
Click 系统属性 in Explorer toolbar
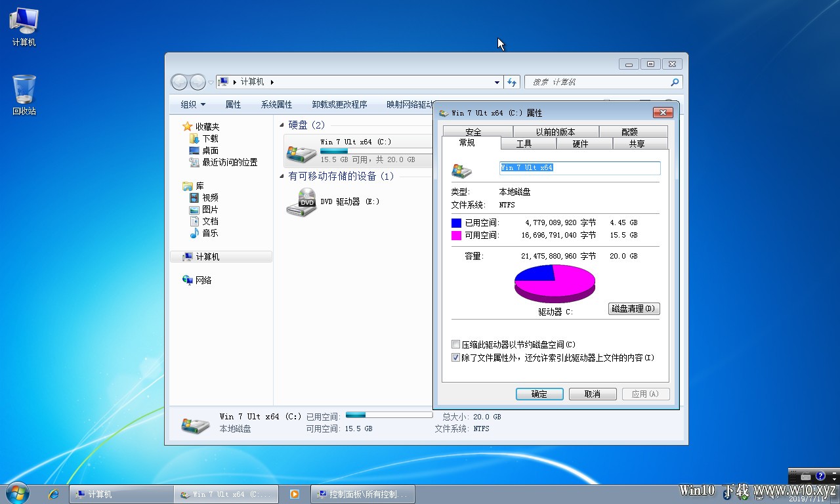pyautogui.click(x=276, y=104)
